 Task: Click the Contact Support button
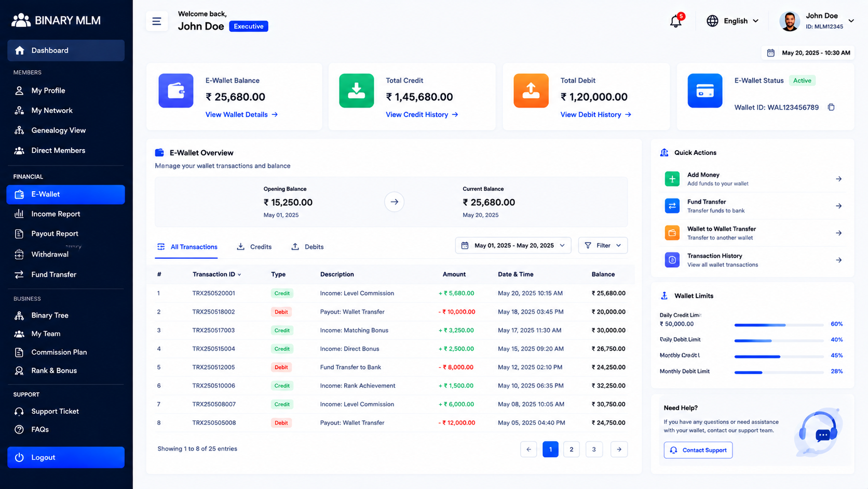coord(698,450)
